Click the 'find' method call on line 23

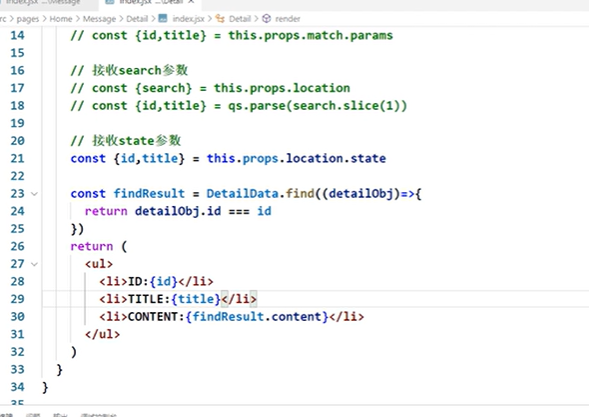(x=300, y=193)
